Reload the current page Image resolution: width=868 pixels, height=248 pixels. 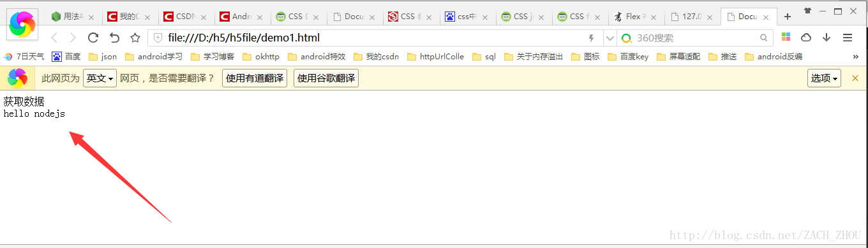93,38
